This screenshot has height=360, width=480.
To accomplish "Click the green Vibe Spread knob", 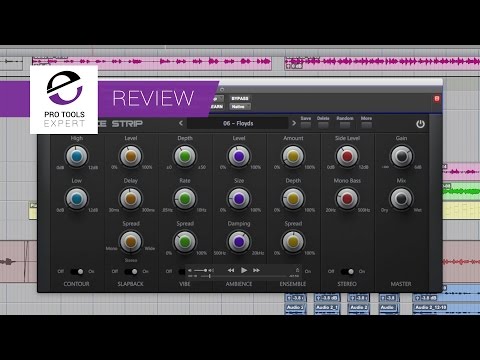I will click(x=185, y=242).
